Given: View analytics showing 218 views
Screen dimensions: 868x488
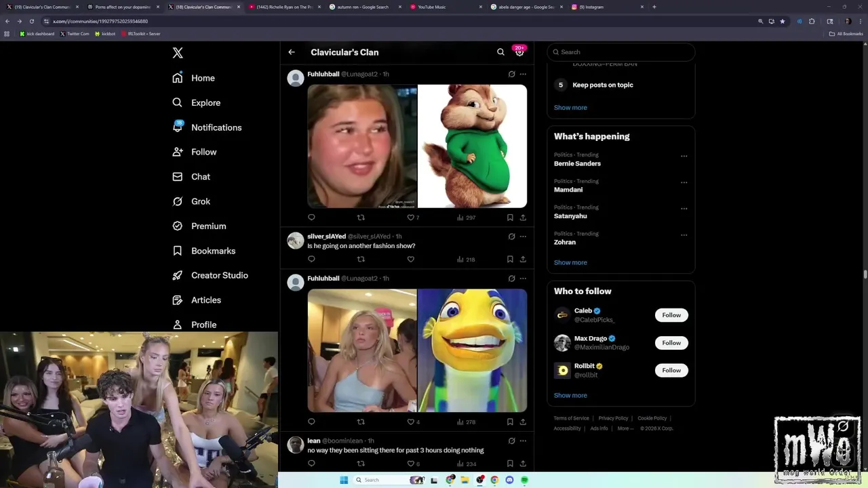Looking at the screenshot, I should click(466, 259).
